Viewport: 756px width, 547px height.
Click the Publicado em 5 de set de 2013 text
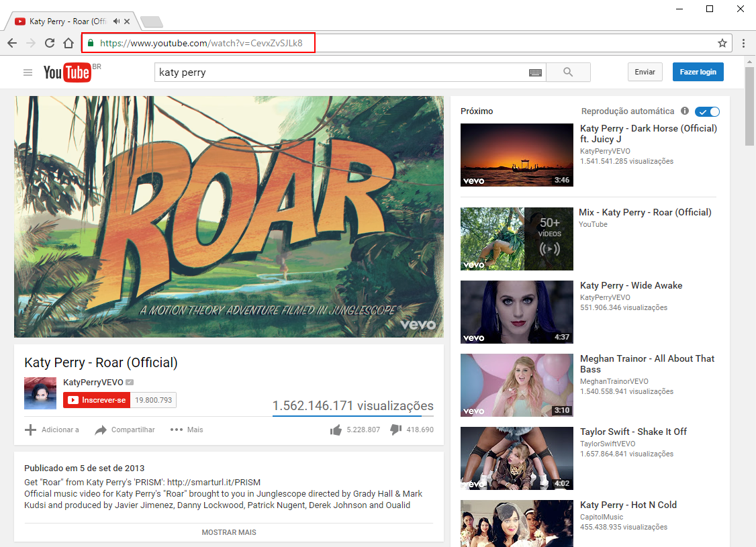point(85,468)
